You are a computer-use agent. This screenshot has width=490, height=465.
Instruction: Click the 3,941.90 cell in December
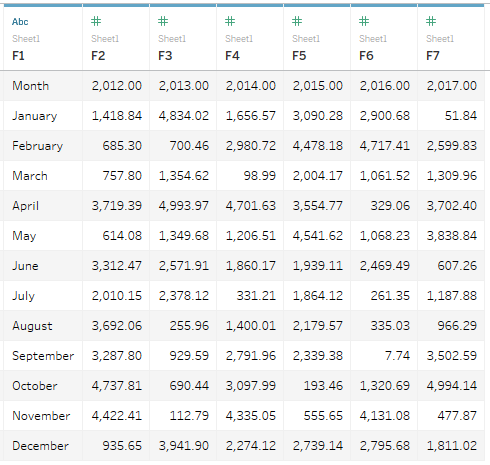coord(184,446)
